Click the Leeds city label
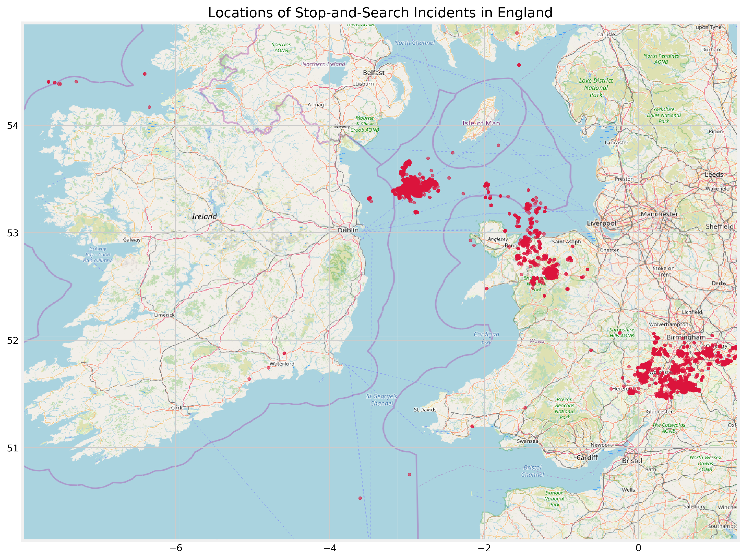The width and height of the screenshot is (745, 560). pos(714,174)
